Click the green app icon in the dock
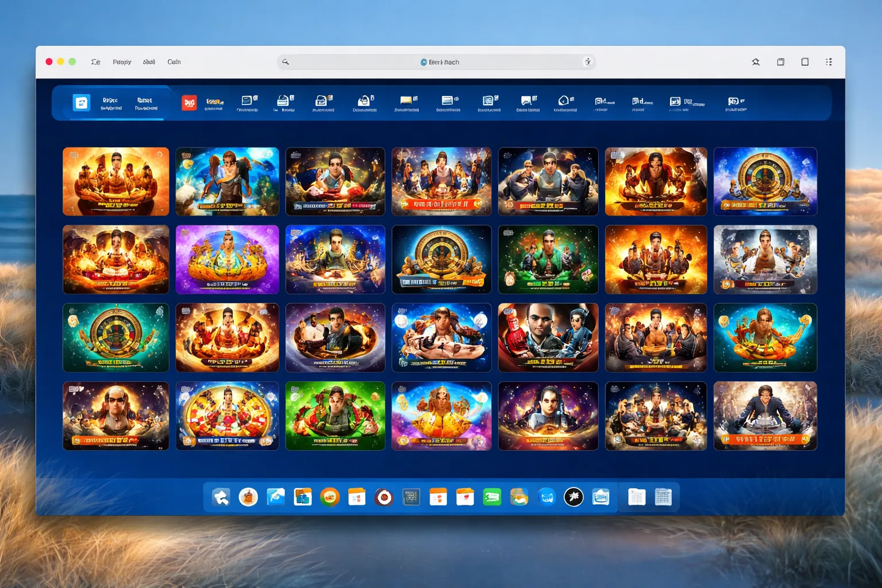 [492, 497]
